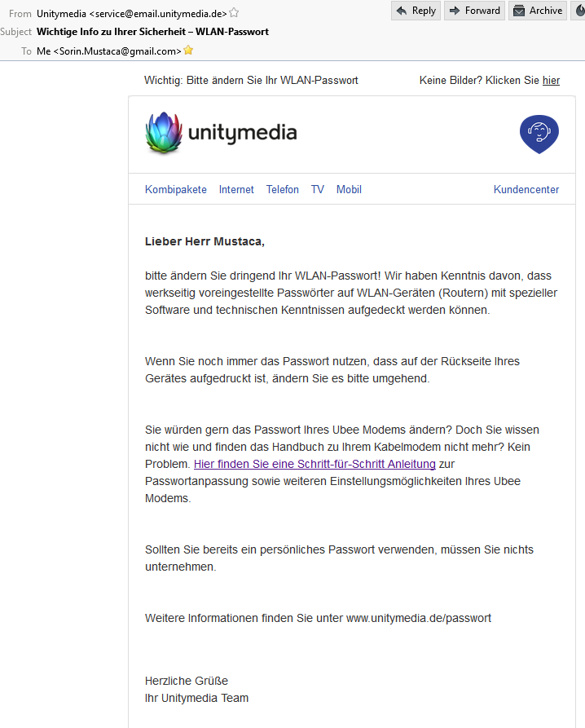
Task: Open the Schritt-für-Schritt Anleitung link
Action: coord(314,464)
